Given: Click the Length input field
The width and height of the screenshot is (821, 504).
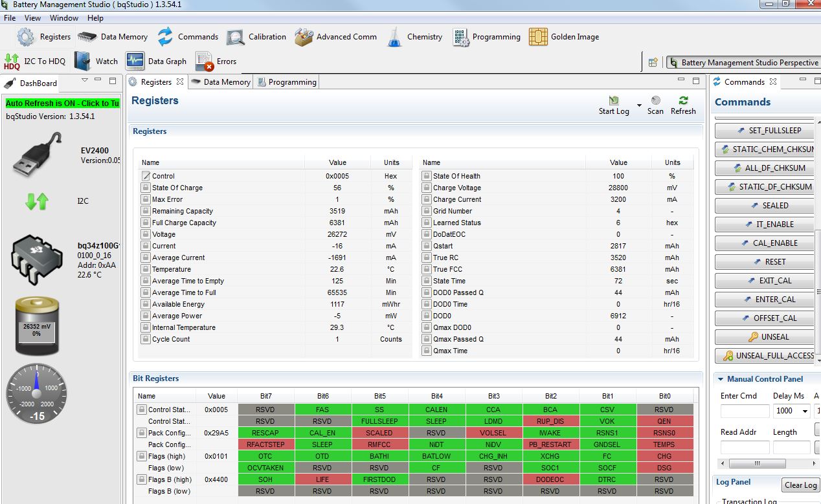Looking at the screenshot, I should pyautogui.click(x=791, y=448).
